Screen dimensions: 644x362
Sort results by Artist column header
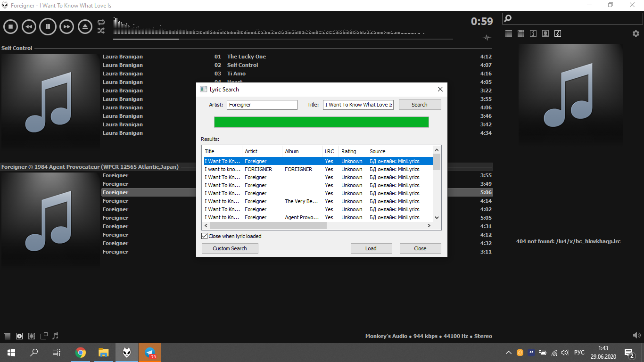point(262,151)
